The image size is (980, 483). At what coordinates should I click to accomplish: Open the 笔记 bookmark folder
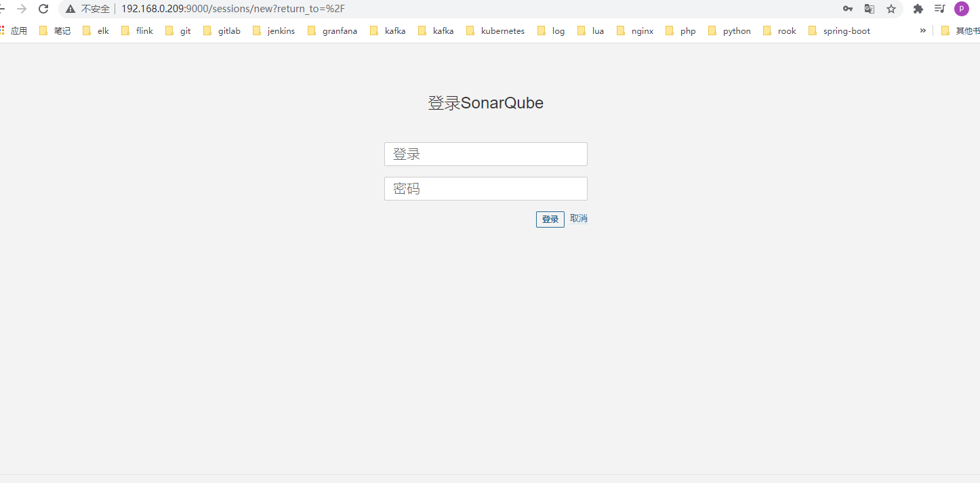(x=55, y=30)
